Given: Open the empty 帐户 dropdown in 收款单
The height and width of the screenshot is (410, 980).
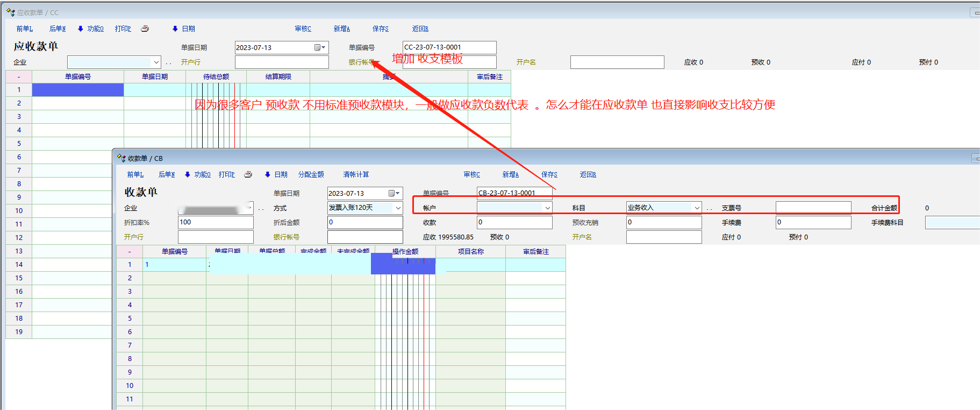Looking at the screenshot, I should click(547, 208).
